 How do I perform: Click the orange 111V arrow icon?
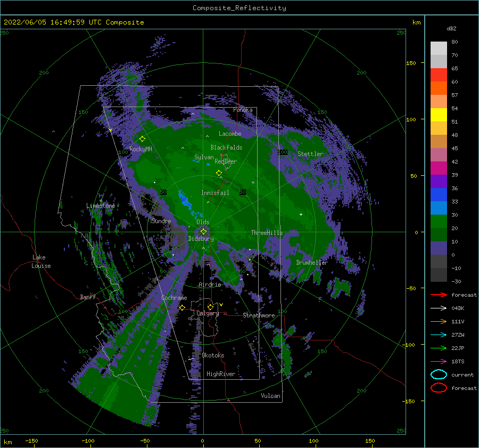439,321
